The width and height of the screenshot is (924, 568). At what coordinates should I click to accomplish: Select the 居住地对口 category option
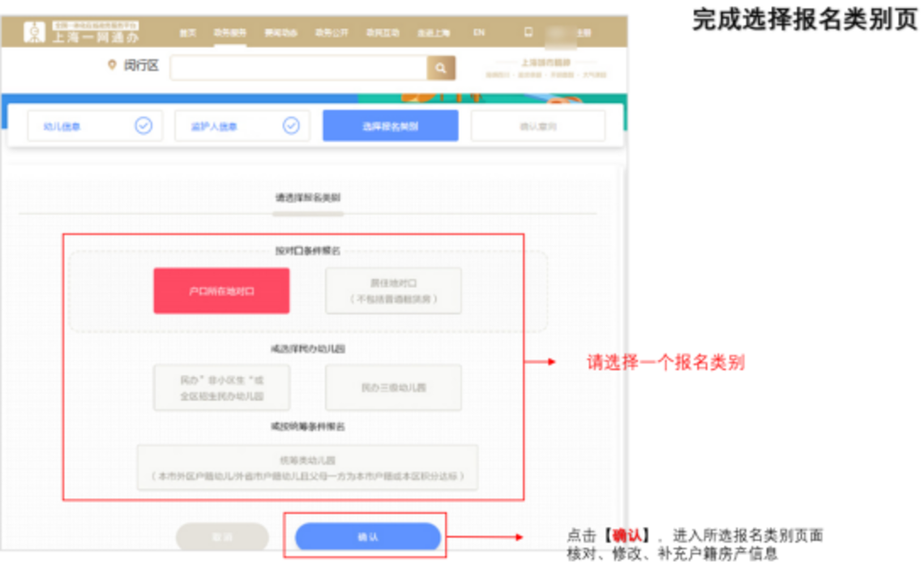[x=393, y=291]
